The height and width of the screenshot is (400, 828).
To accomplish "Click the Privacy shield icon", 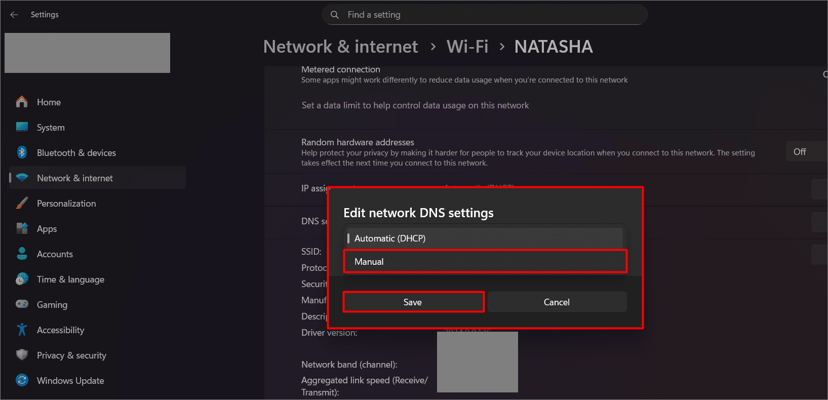I will tap(22, 355).
